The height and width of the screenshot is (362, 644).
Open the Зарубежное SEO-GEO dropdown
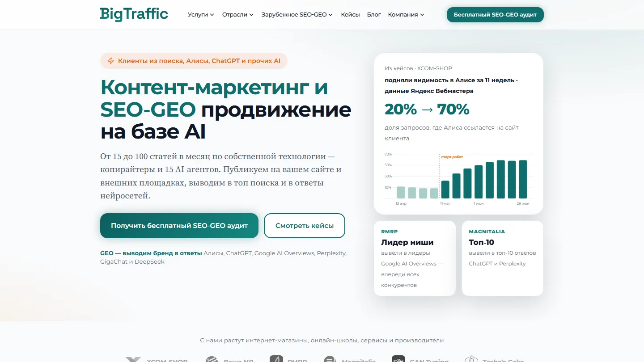click(297, 14)
